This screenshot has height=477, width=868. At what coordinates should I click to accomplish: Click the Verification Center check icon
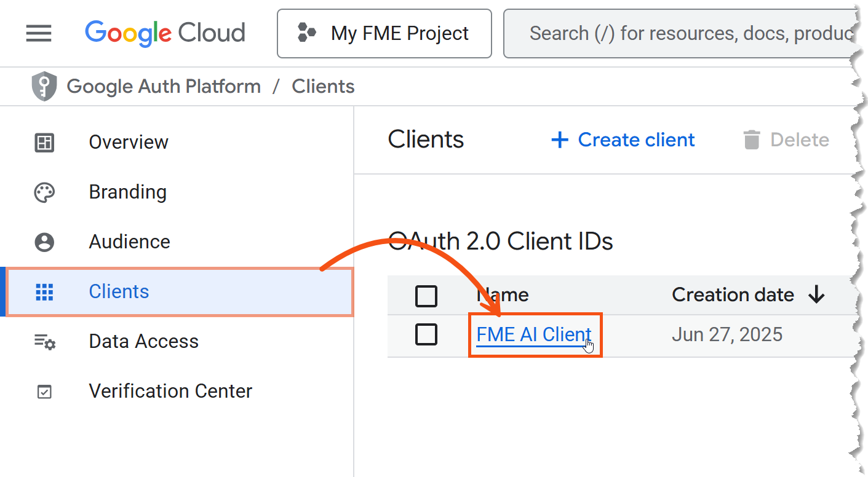coord(44,392)
